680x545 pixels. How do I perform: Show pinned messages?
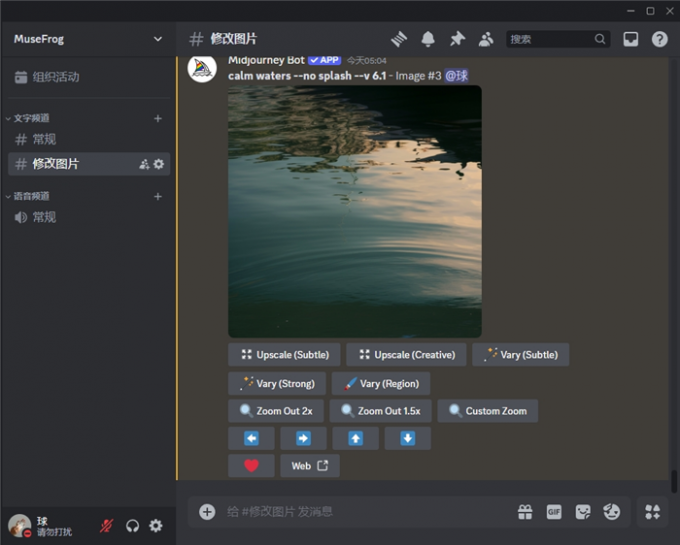tap(457, 39)
